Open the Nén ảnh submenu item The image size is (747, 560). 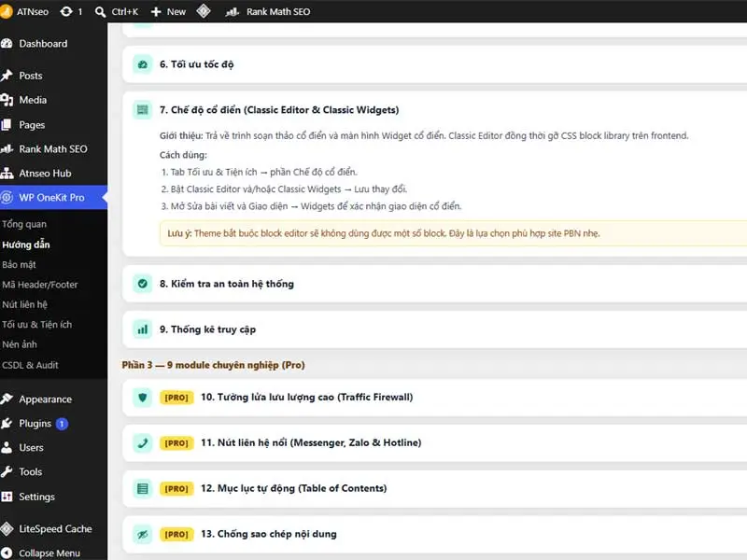click(20, 344)
